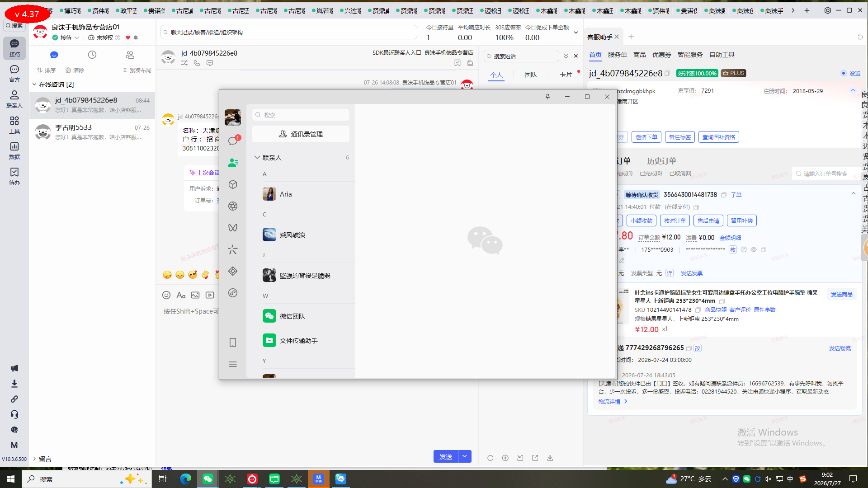Collapse the 在线咨询 [2] group
The width and height of the screenshot is (868, 488).
[34, 84]
